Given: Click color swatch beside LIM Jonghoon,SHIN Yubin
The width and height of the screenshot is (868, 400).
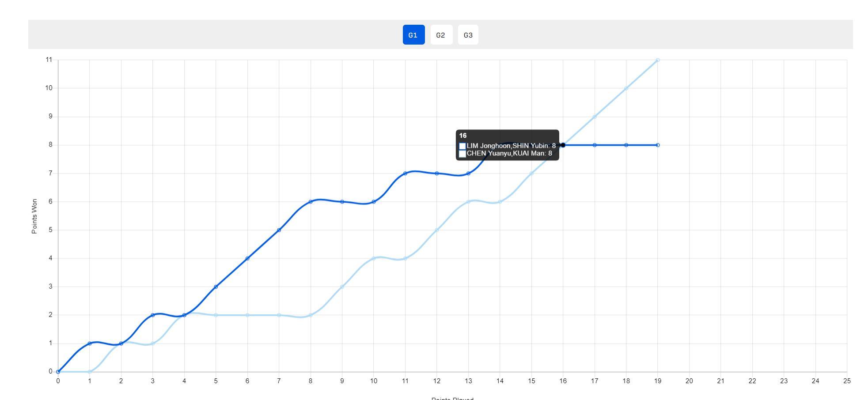Looking at the screenshot, I should [462, 146].
